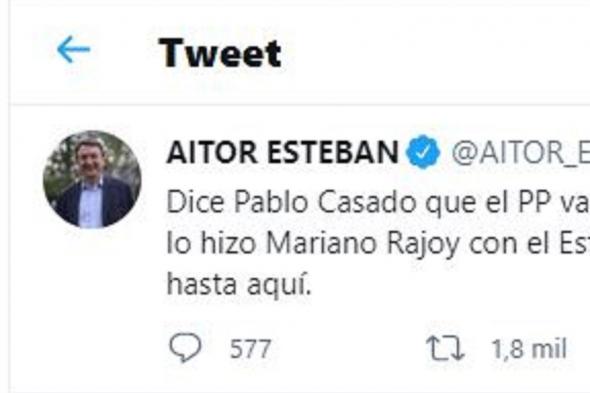
Task: Click the reply speech bubble icon
Action: coord(185,348)
